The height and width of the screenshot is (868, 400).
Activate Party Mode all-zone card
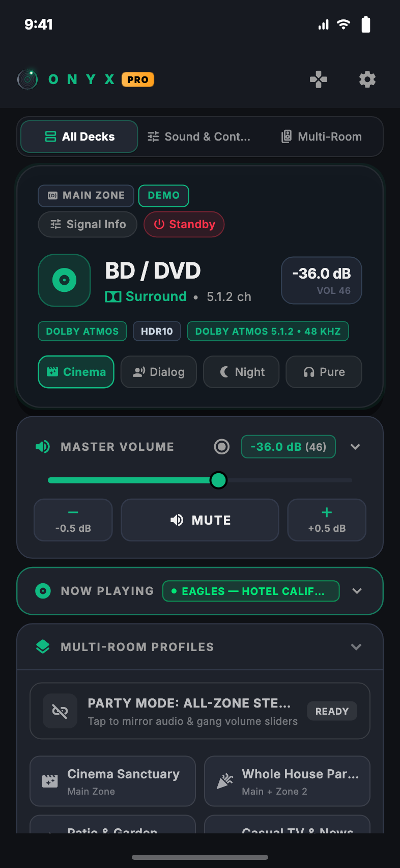(200, 711)
